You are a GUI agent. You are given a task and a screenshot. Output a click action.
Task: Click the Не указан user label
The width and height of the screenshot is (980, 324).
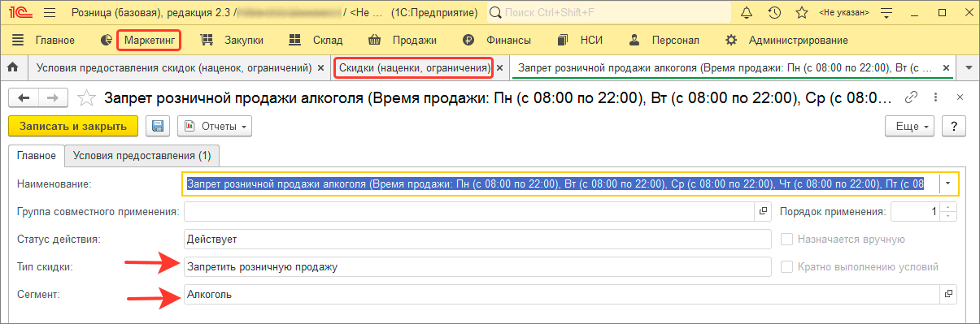(843, 13)
